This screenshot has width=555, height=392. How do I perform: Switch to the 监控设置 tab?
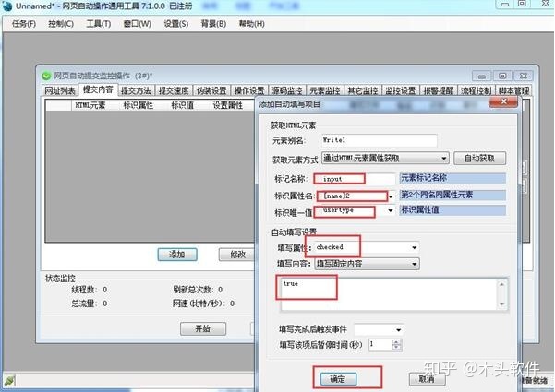401,90
